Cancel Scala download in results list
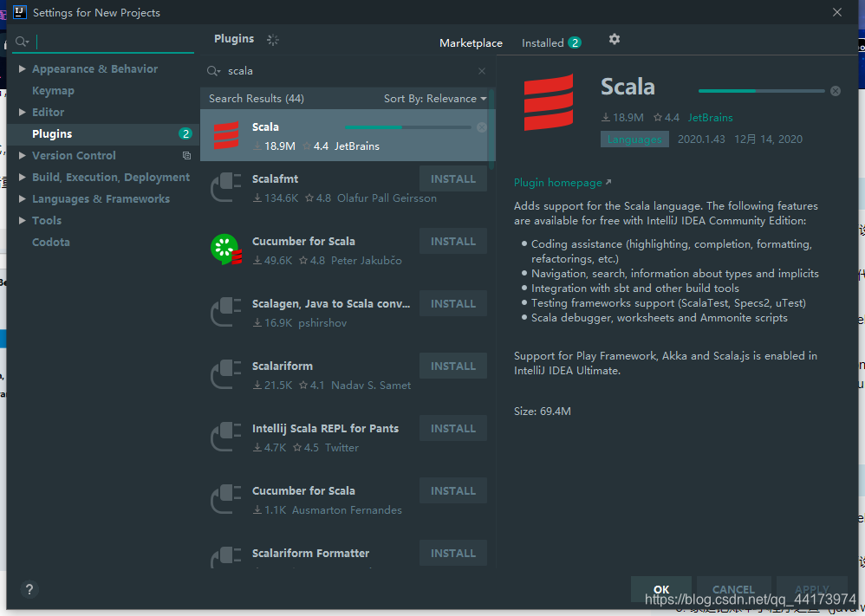Image resolution: width=865 pixels, height=616 pixels. [x=482, y=127]
